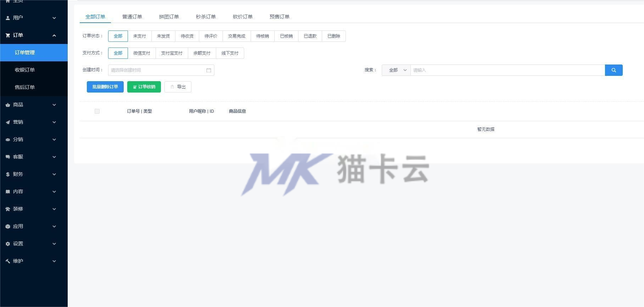Screen dimensions: 644x307
Task: Click 导出 export button
Action: click(178, 87)
